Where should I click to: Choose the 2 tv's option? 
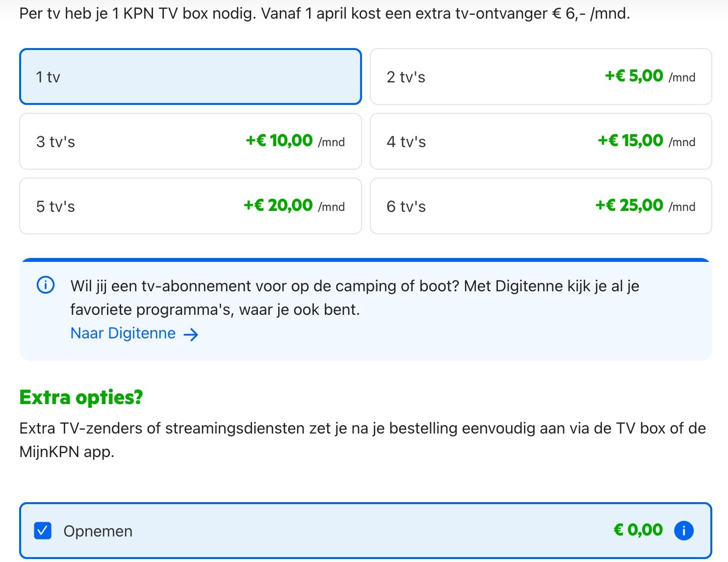[541, 77]
